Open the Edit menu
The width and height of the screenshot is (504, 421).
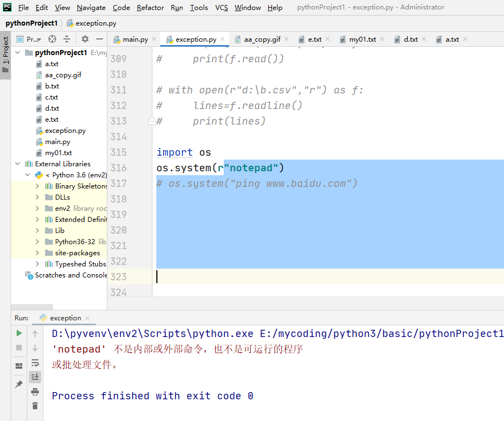click(x=42, y=7)
